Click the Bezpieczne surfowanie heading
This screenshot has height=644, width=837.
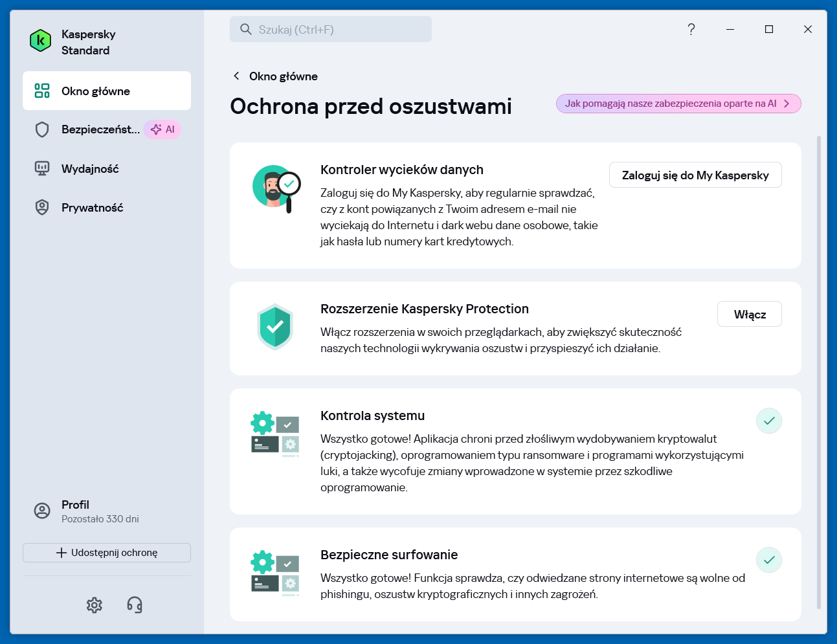coord(389,555)
